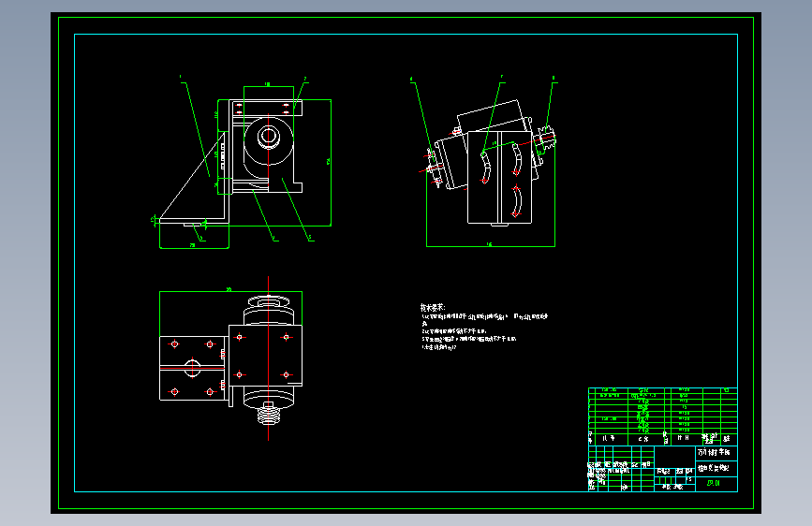Click the parts list table in title block

click(663, 416)
